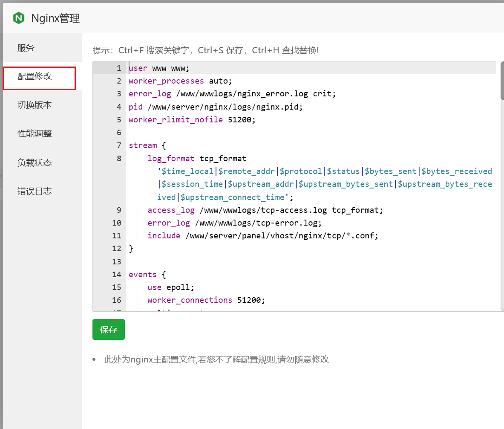Click the worker_processes auto; config line
The width and height of the screenshot is (504, 429).
pyautogui.click(x=180, y=81)
